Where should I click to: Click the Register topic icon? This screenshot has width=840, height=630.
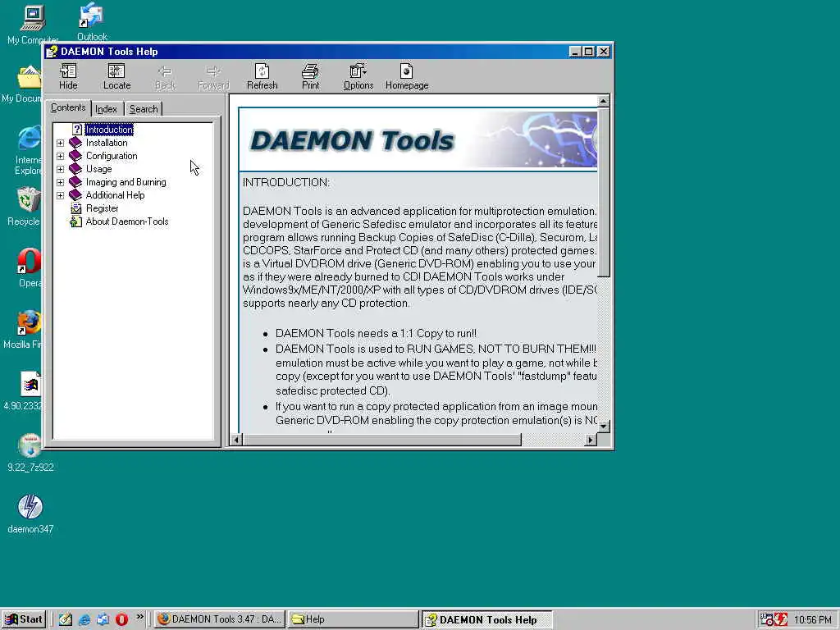click(76, 208)
